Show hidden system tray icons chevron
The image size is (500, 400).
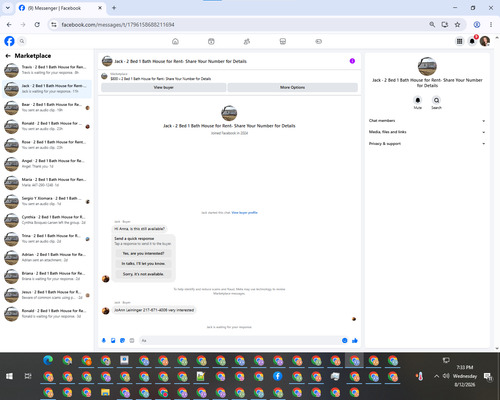pyautogui.click(x=436, y=376)
